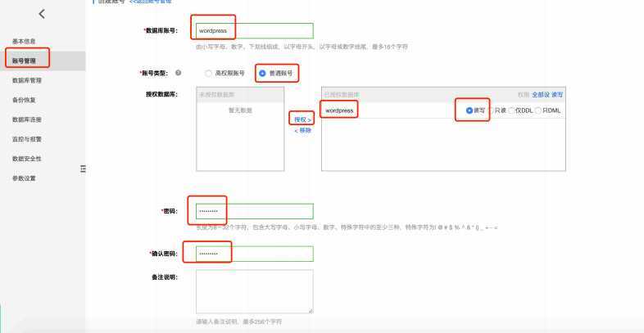This screenshot has width=644, height=333.
Task: Focus the 密码 password field
Action: pyautogui.click(x=255, y=211)
